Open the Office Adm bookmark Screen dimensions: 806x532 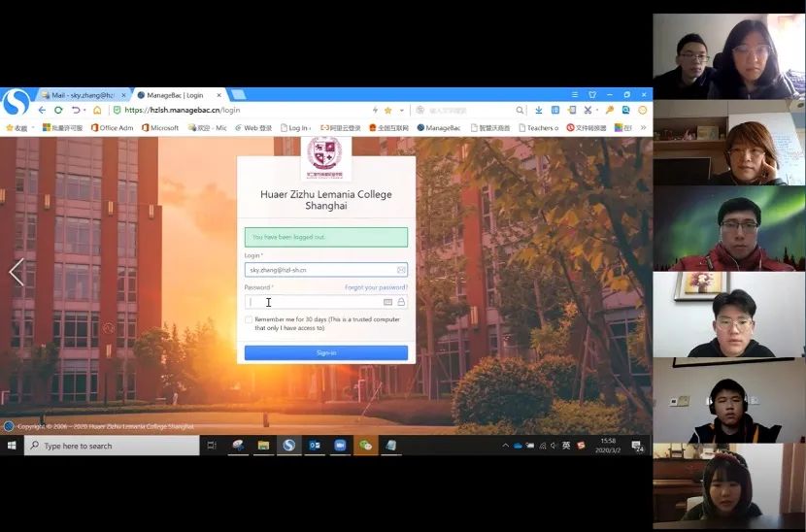tap(112, 127)
